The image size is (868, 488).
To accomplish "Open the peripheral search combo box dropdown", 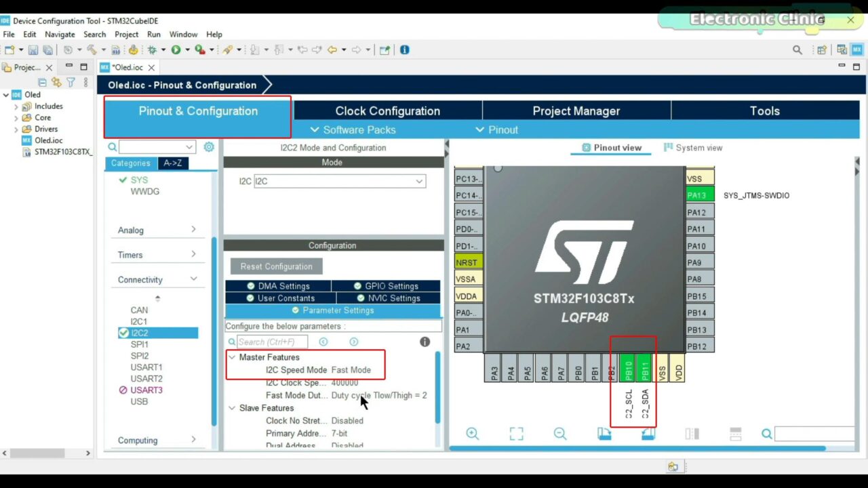I will tap(189, 147).
